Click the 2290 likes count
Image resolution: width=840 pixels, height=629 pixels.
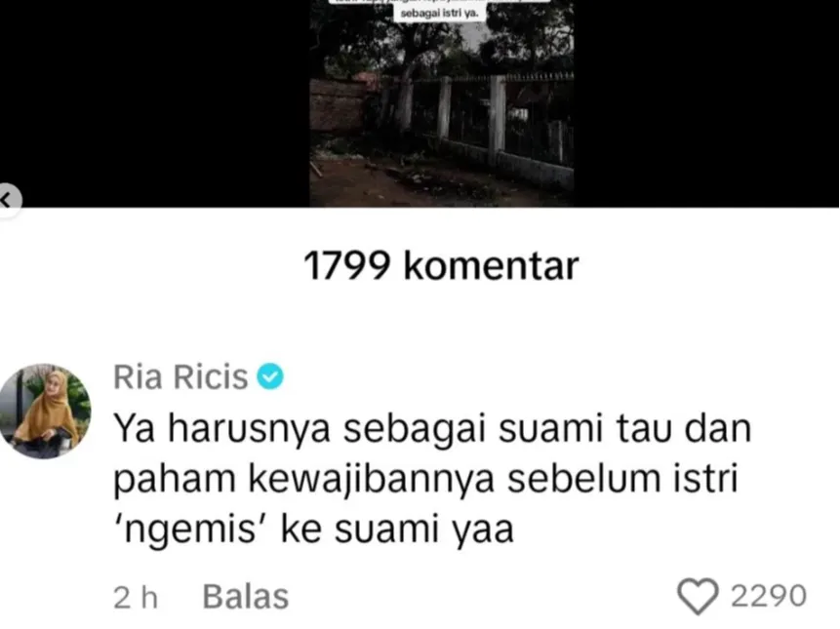769,596
